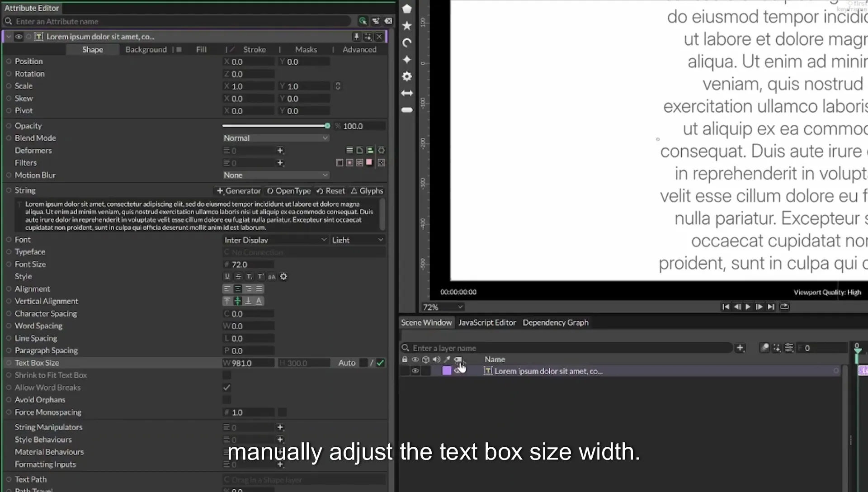Justify the text alignment
Viewport: 868px width, 492px height.
click(259, 289)
